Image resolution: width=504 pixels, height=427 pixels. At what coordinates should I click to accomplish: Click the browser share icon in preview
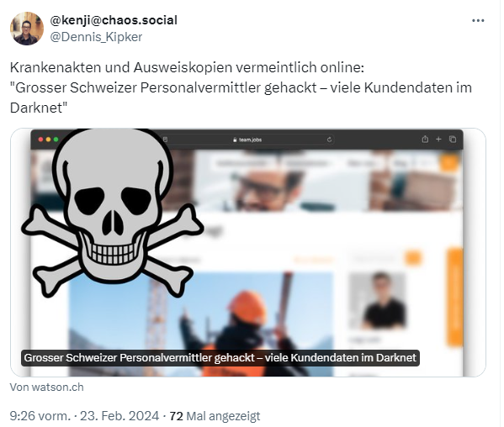click(x=425, y=140)
